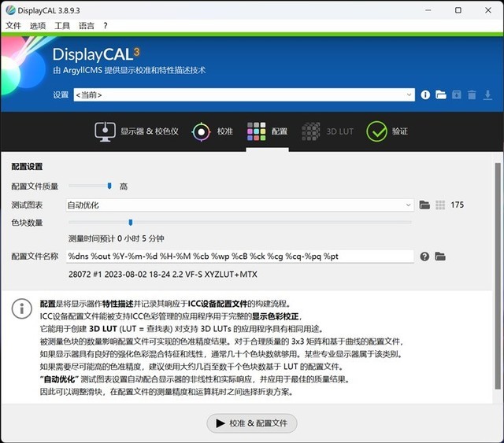Switch to the 校准 tab
This screenshot has height=443, width=504.
click(212, 131)
